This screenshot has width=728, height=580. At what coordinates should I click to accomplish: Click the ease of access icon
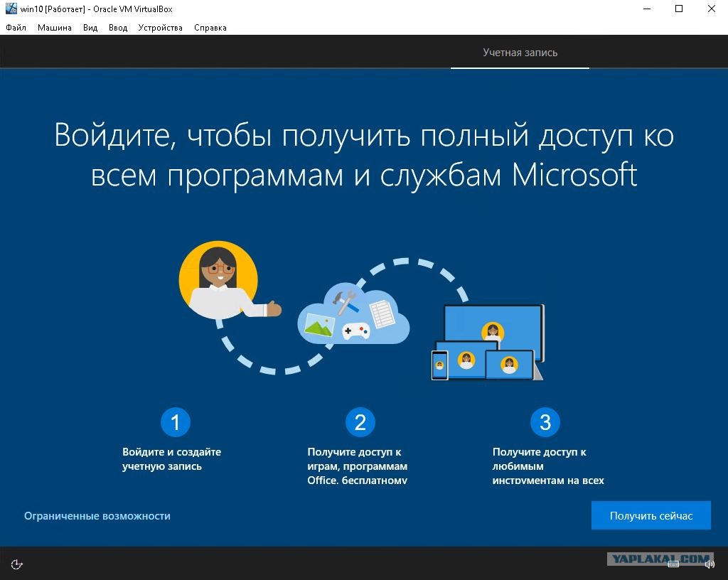(17, 564)
